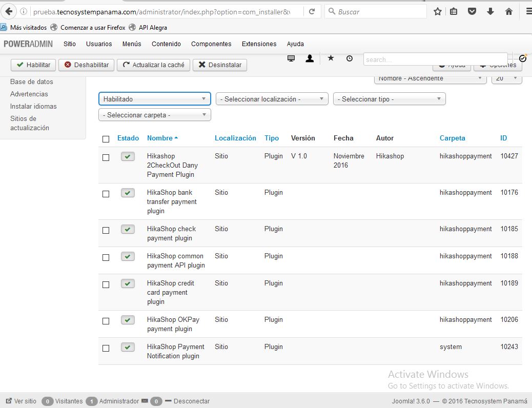Open the user profile icon
The height and width of the screenshot is (408, 532).
(310, 59)
